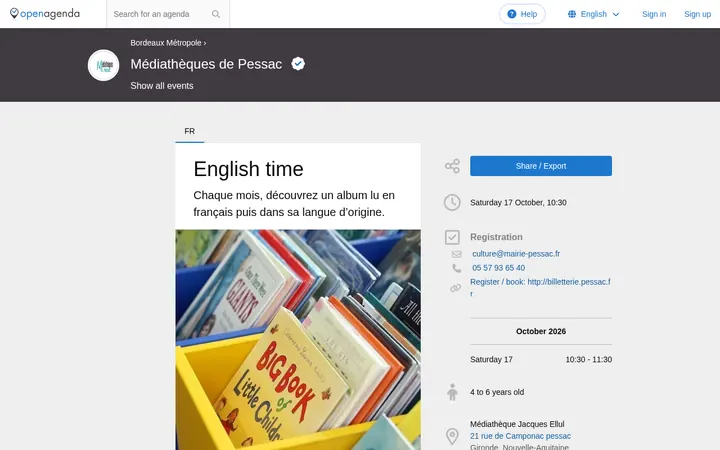Call 05 57 93 65 40 link
The image size is (720, 450).
(x=499, y=268)
